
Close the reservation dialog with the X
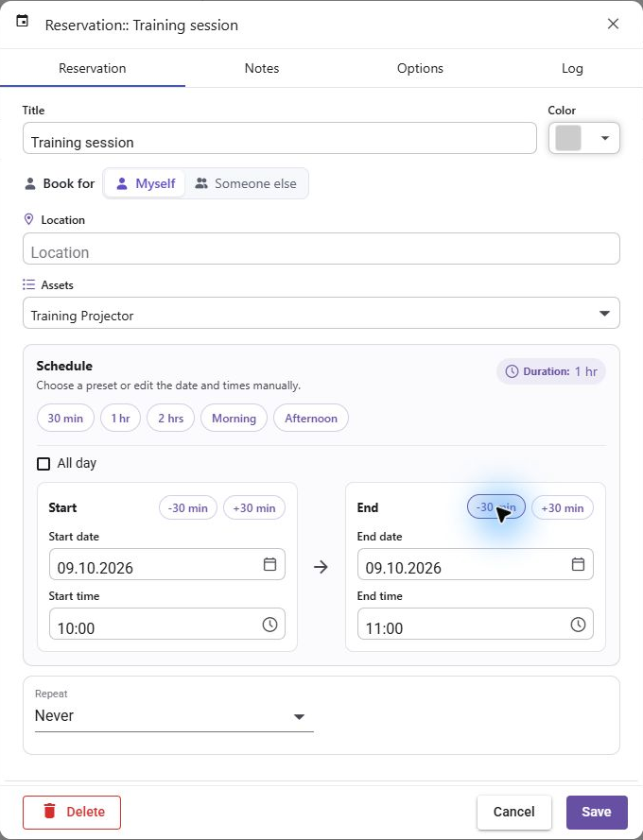613,24
